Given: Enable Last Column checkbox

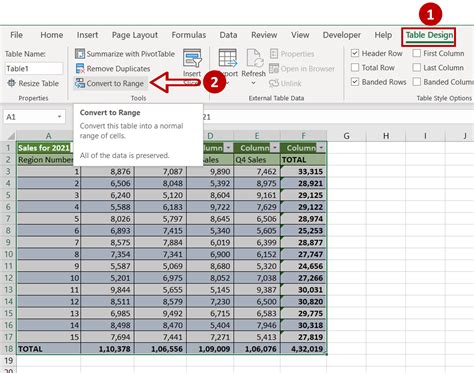Looking at the screenshot, I should tap(417, 68).
